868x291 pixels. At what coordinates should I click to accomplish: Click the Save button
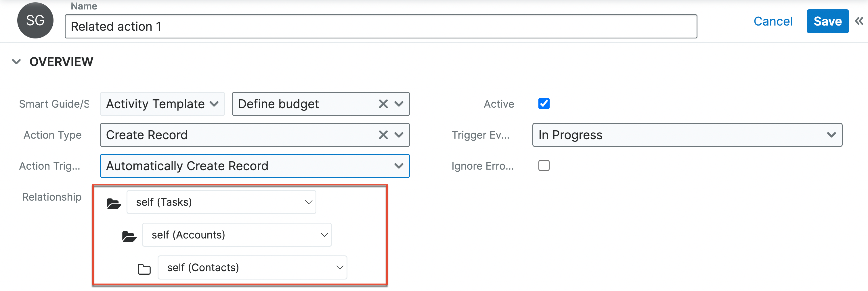[827, 21]
